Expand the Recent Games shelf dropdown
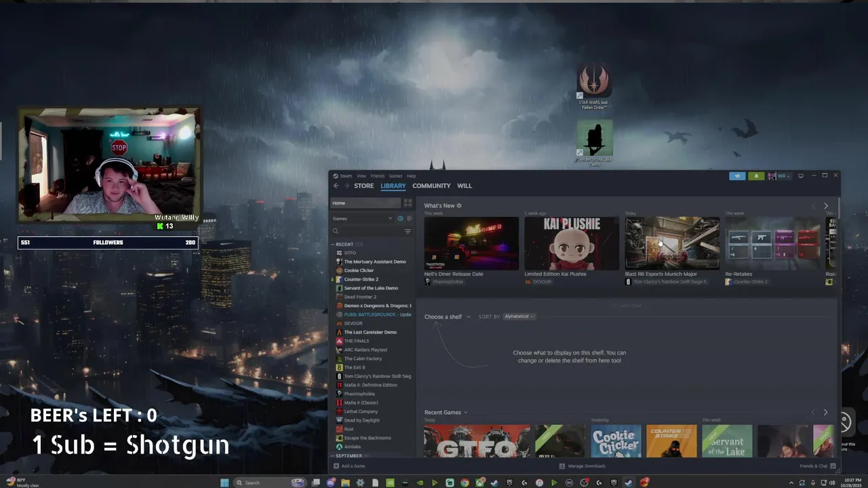Image resolution: width=868 pixels, height=488 pixels. pyautogui.click(x=446, y=412)
